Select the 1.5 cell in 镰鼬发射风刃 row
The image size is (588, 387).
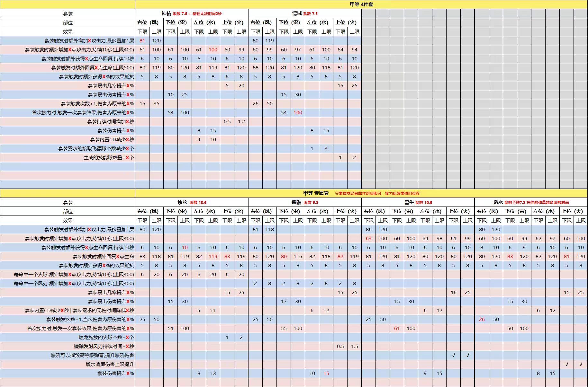354,346
